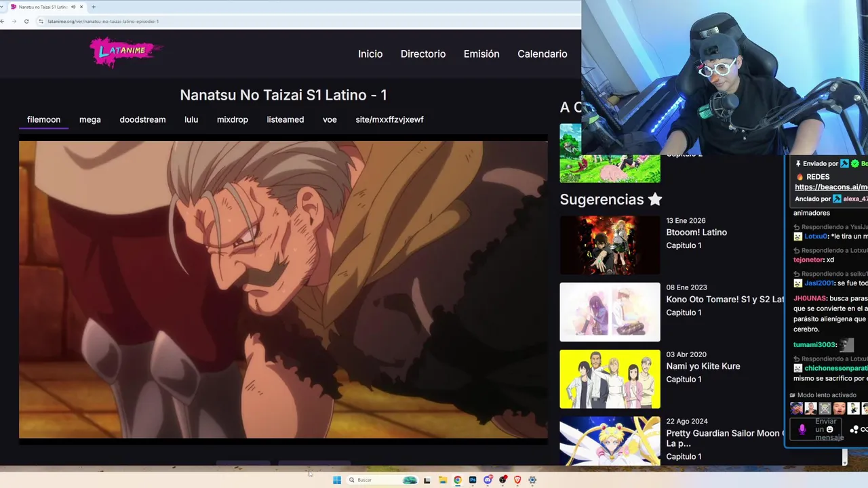Click the username tejonetor in chat
Viewport: 868px width, 488px height.
[x=808, y=260]
